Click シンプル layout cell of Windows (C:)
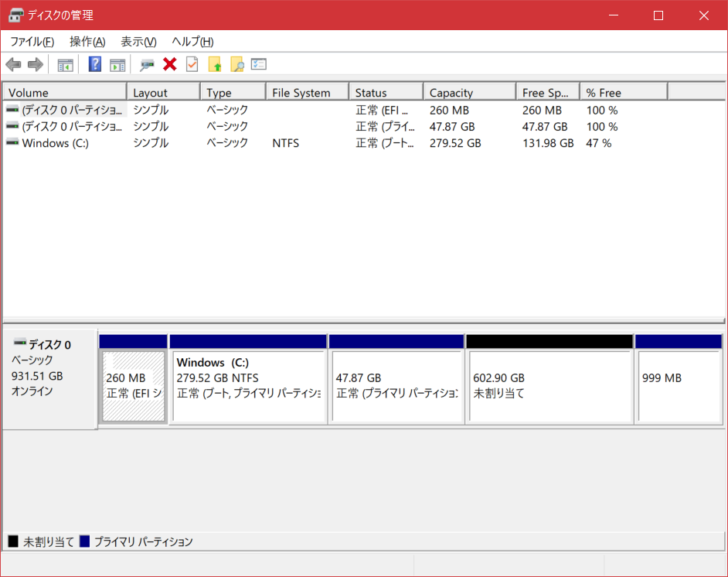This screenshot has width=728, height=577. [151, 143]
